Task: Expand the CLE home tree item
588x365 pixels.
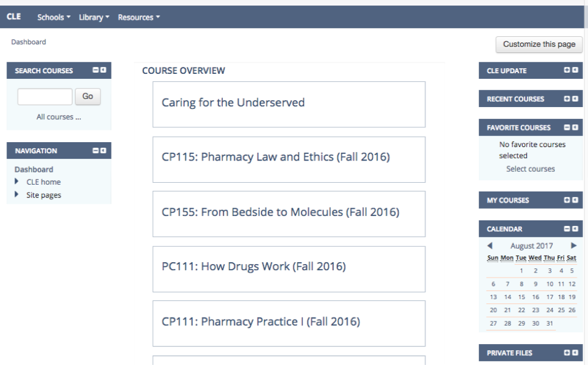Action: click(x=17, y=182)
